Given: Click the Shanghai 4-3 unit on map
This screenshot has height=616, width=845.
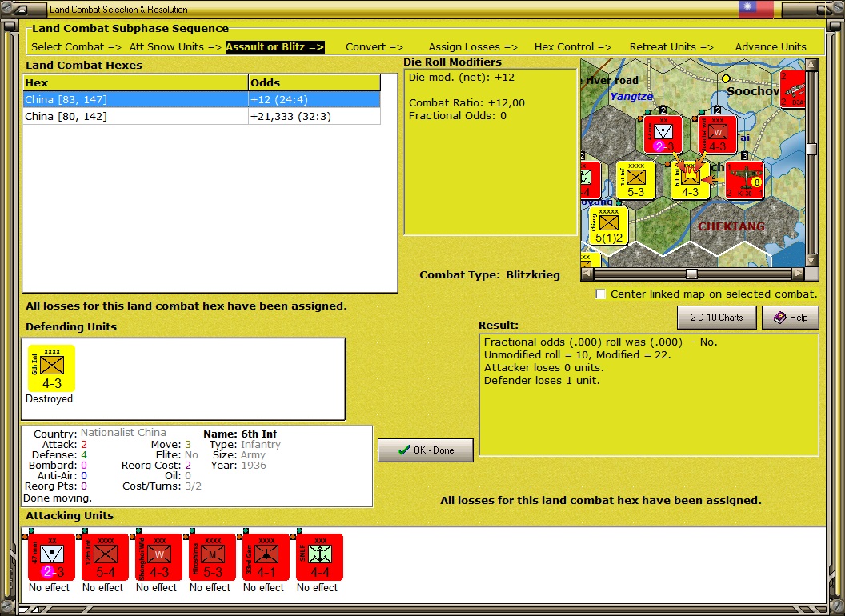Looking at the screenshot, I should (717, 134).
